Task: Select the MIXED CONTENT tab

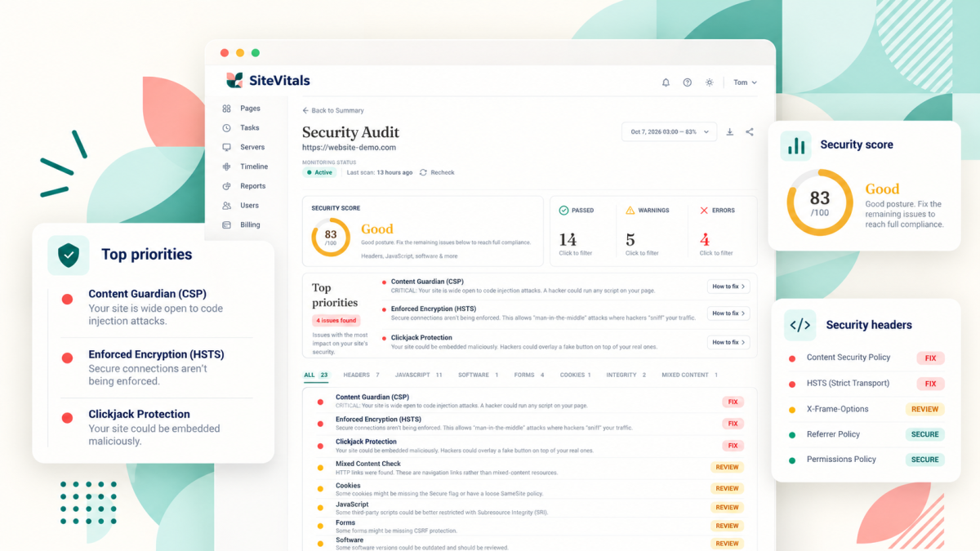Action: point(689,375)
